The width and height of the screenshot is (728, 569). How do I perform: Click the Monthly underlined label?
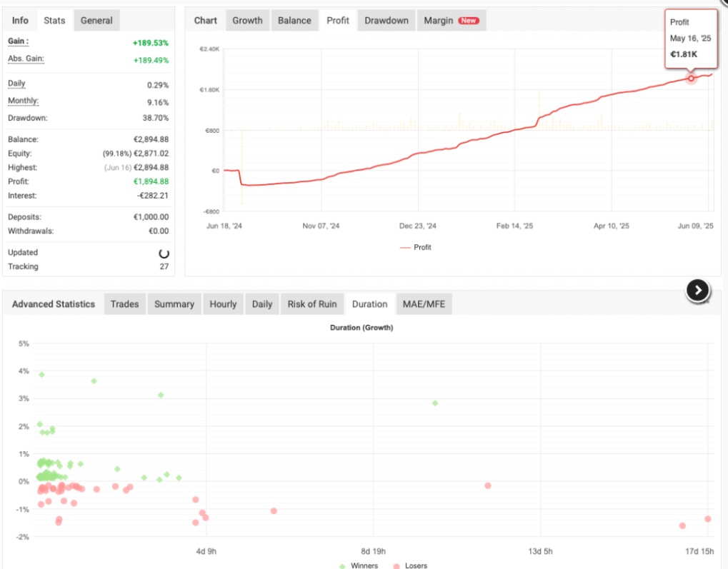pyautogui.click(x=23, y=101)
